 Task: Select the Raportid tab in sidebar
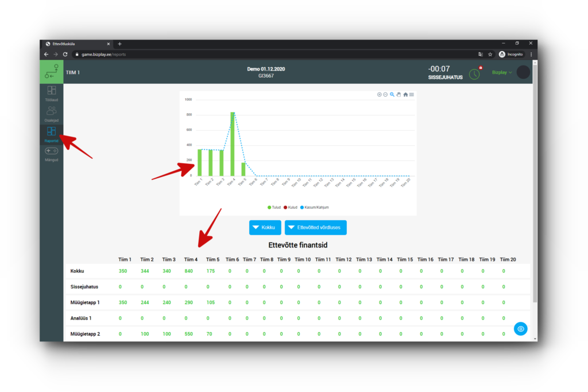coord(52,134)
